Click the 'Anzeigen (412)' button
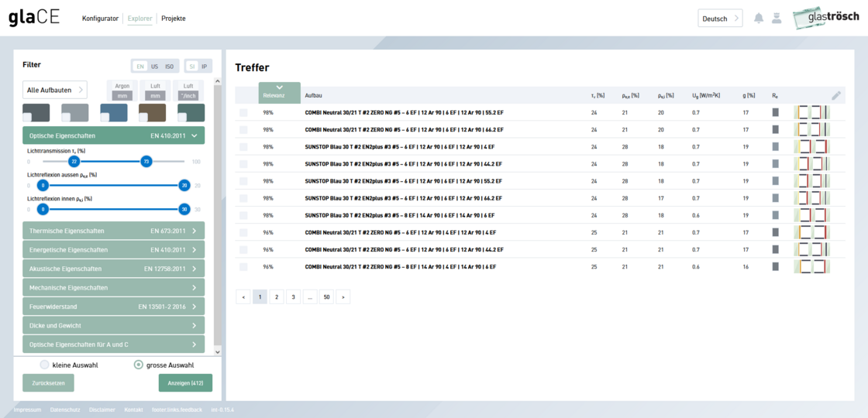The height and width of the screenshot is (418, 868). (185, 382)
